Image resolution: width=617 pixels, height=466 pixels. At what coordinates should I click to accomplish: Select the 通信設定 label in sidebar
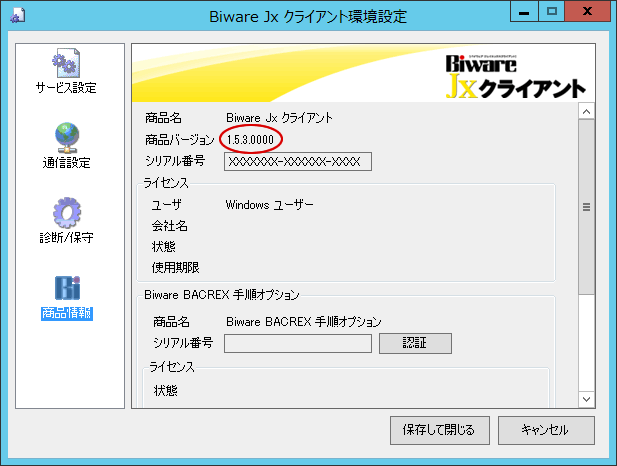click(x=67, y=163)
